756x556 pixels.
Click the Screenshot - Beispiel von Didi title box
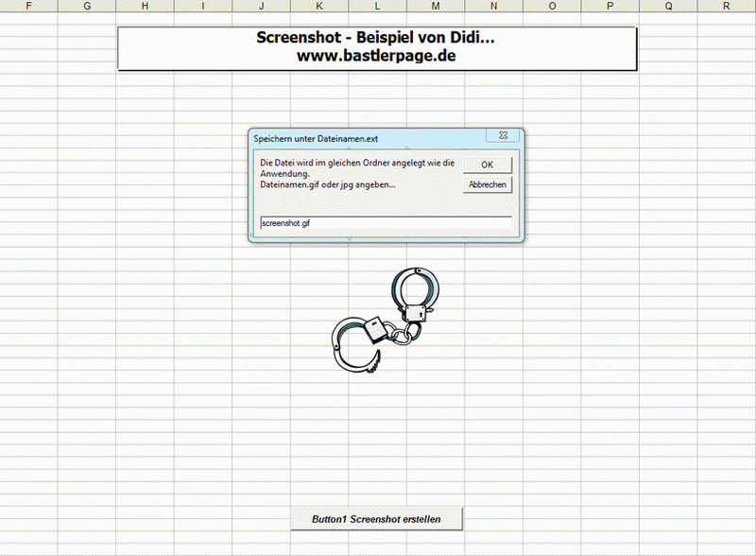(x=377, y=49)
